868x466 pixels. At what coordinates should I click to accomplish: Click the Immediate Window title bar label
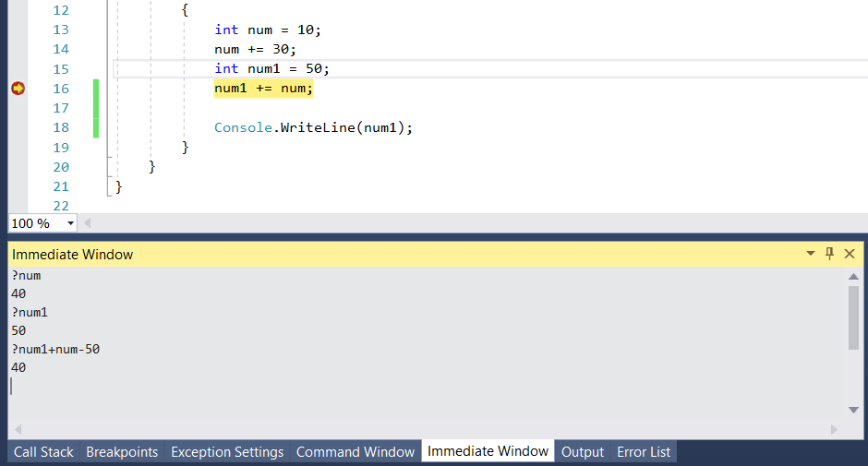[x=73, y=254]
